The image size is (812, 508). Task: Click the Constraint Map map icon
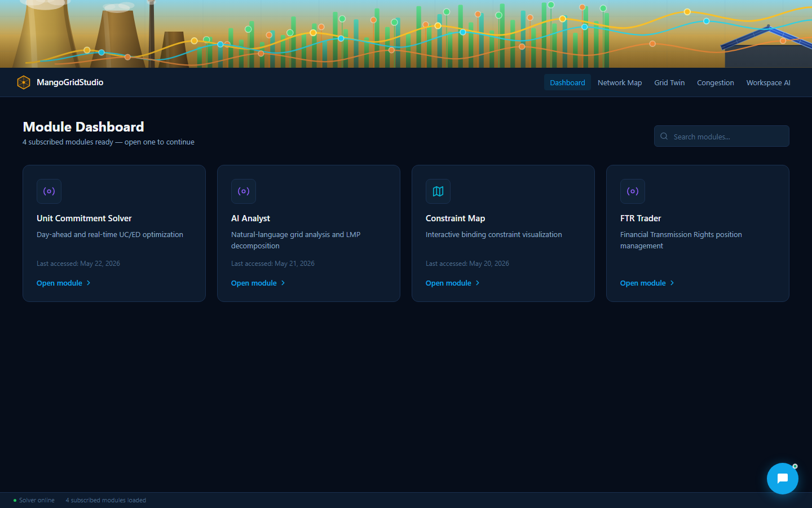(438, 191)
